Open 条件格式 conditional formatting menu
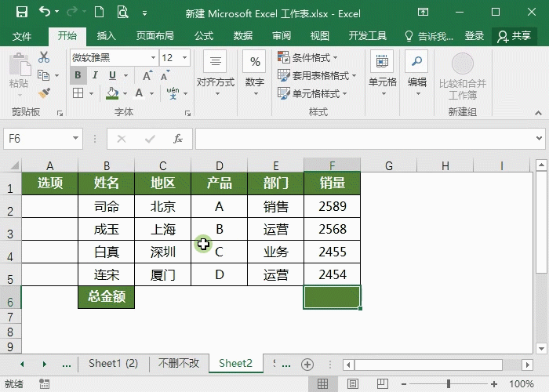Viewport: 549px width, 392px height. 307,57
